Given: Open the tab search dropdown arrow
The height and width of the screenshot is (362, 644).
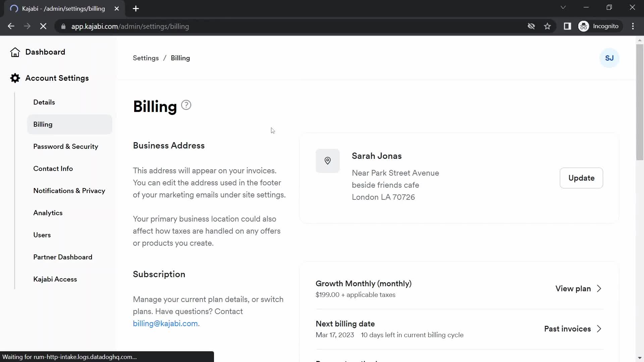Looking at the screenshot, I should pos(563,7).
